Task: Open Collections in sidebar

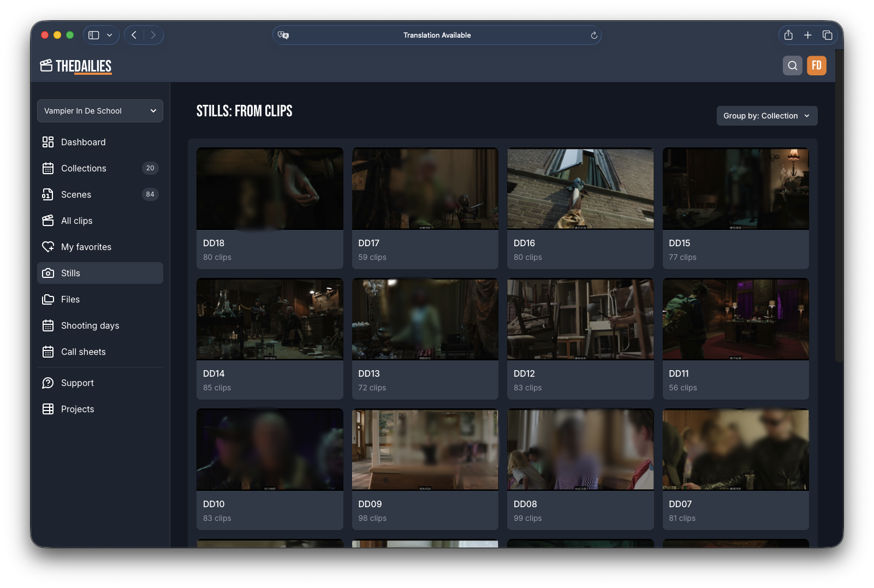Action: coord(100,168)
